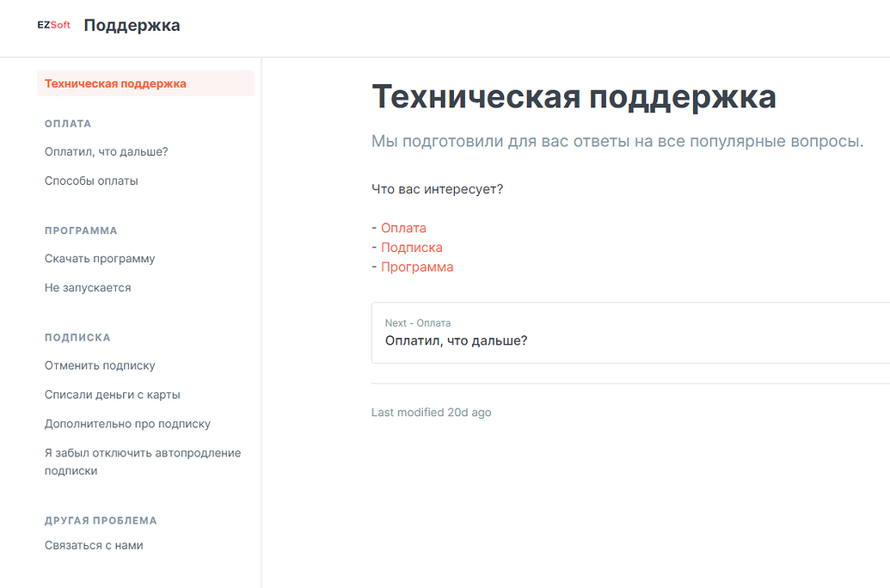Click the EZSoft logo
890x588 pixels.
coord(54,24)
